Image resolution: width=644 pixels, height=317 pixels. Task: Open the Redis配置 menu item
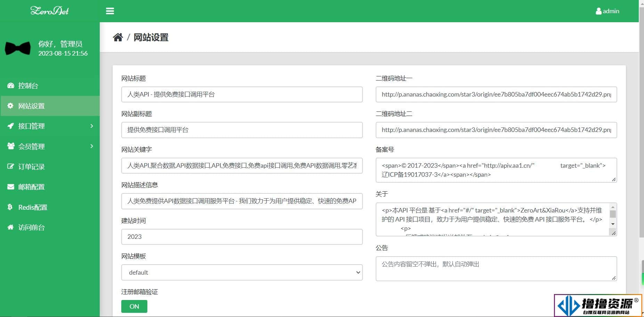50,207
